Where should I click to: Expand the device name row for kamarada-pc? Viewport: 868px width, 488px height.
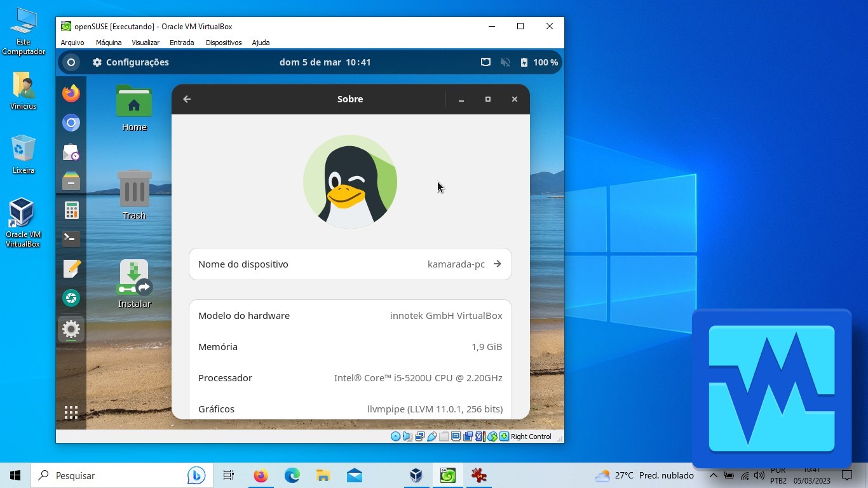(x=498, y=264)
